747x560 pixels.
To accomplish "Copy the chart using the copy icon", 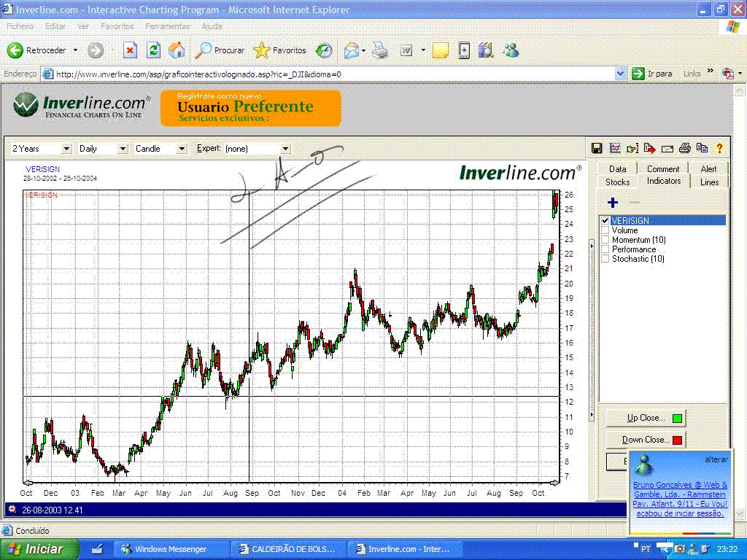I will coord(702,148).
